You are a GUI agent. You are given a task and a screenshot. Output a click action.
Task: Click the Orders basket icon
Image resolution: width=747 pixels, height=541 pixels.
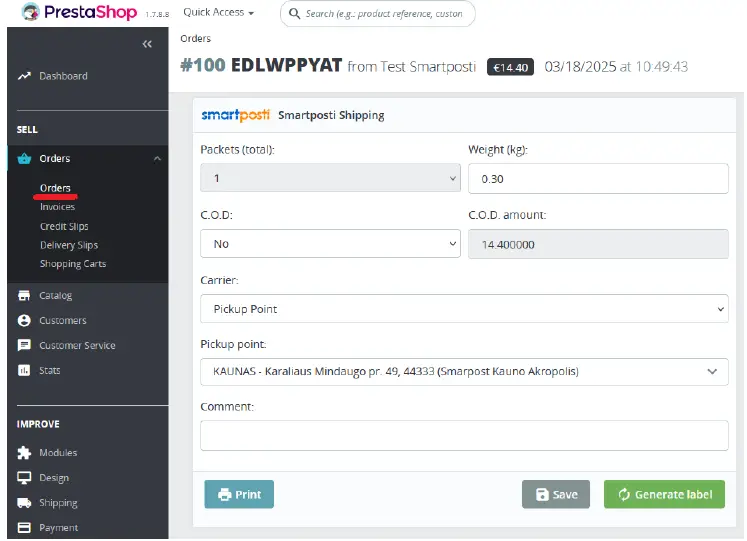24,159
